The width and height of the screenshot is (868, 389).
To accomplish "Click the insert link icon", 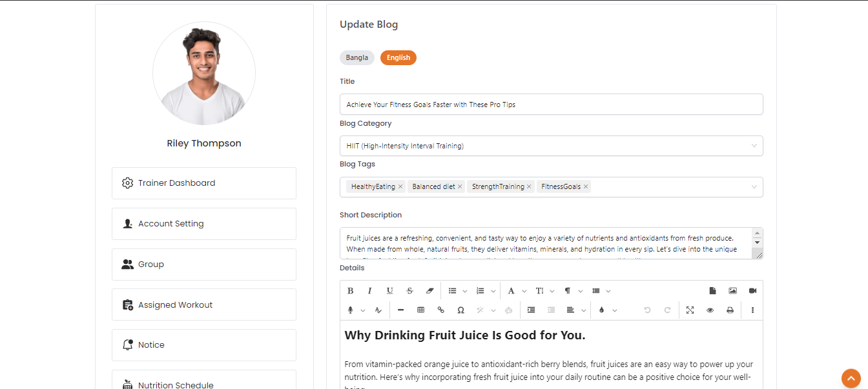I will 441,310.
